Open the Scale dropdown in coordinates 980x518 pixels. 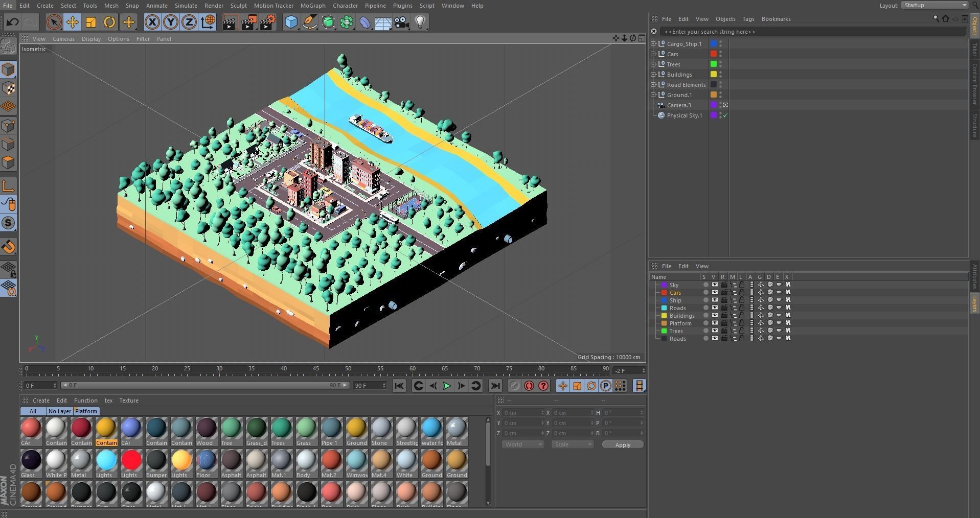point(572,444)
